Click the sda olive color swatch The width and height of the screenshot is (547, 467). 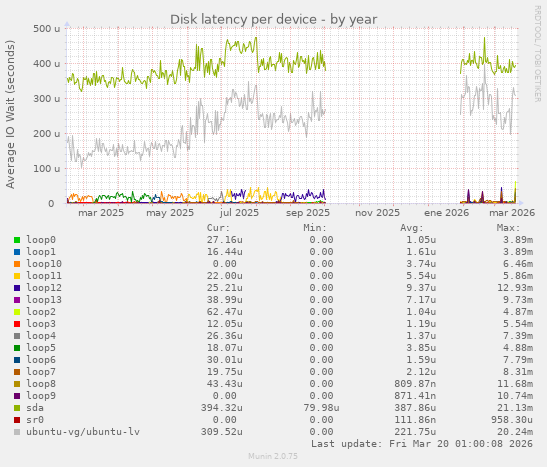point(17,408)
